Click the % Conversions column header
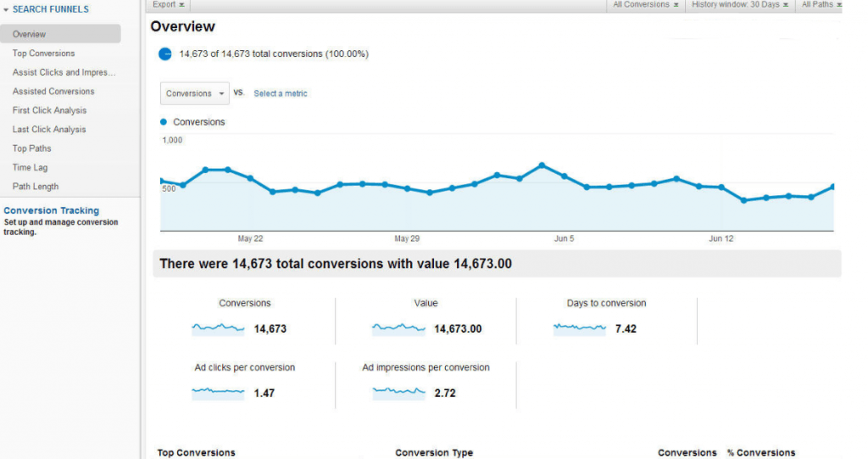The image size is (868, 459). coord(761,453)
